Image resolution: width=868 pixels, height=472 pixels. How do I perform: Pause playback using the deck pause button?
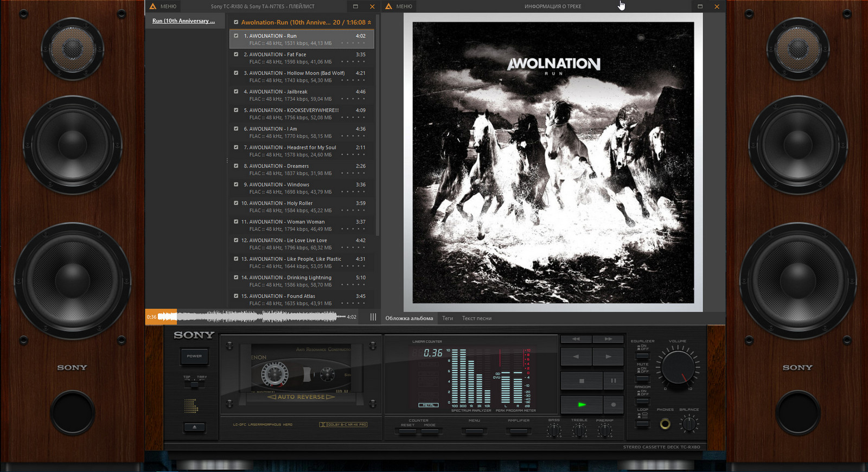point(613,381)
